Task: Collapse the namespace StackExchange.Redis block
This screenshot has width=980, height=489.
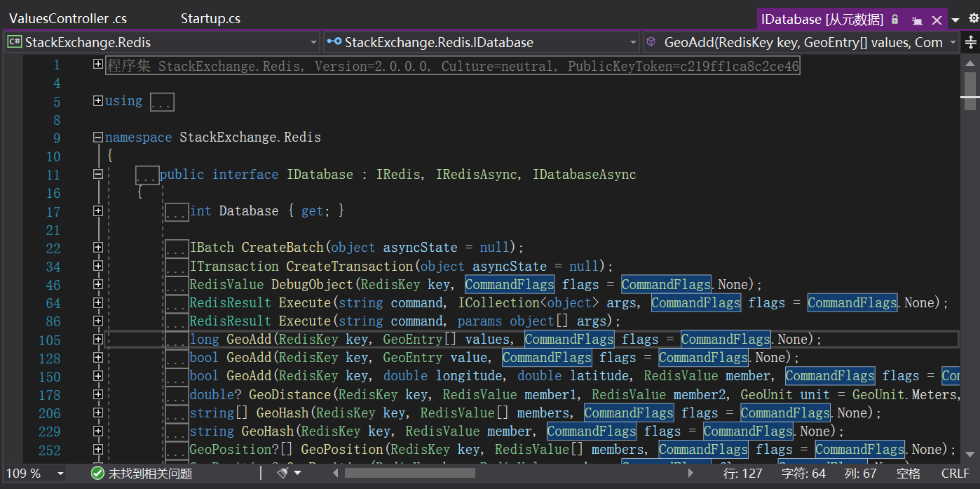Action: coord(98,138)
